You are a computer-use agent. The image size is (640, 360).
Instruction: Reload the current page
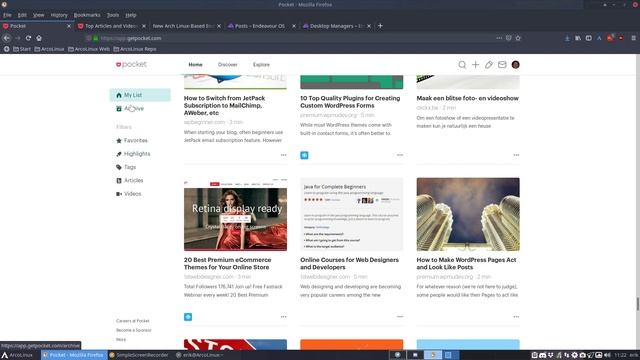[x=28, y=38]
